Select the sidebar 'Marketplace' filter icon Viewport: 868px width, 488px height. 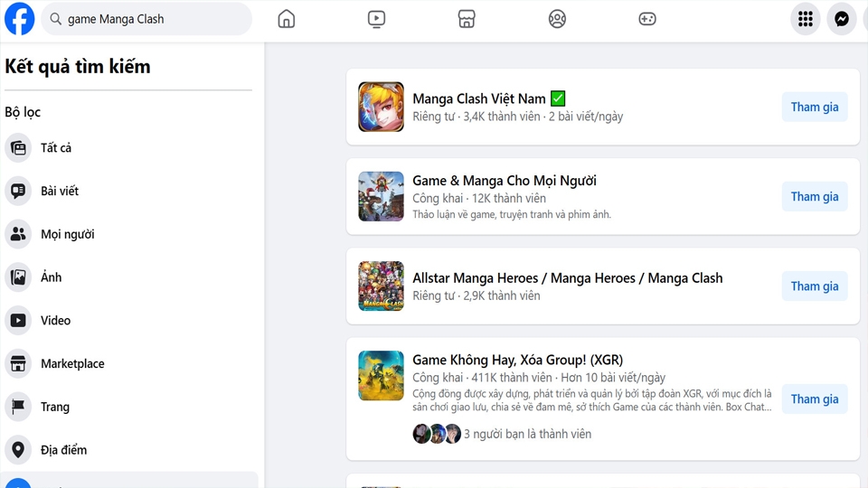[18, 363]
